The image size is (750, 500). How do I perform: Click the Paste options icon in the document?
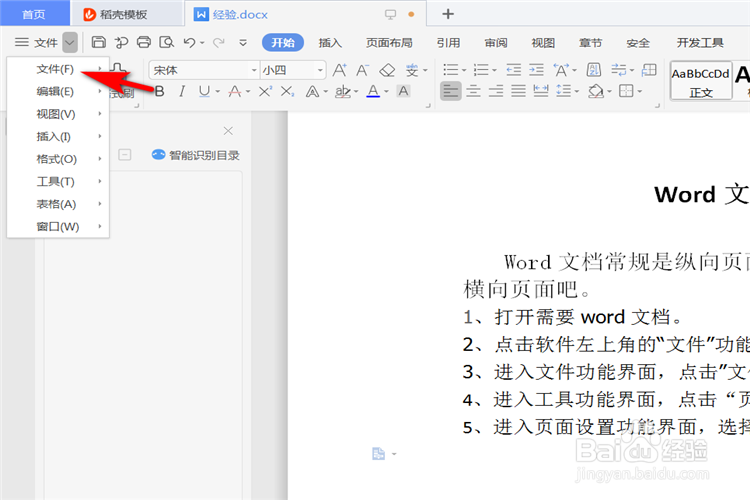coord(378,454)
